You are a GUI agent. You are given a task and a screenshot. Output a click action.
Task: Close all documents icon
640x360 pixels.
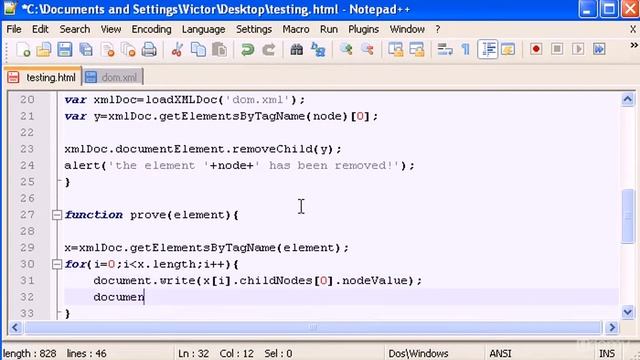point(129,50)
